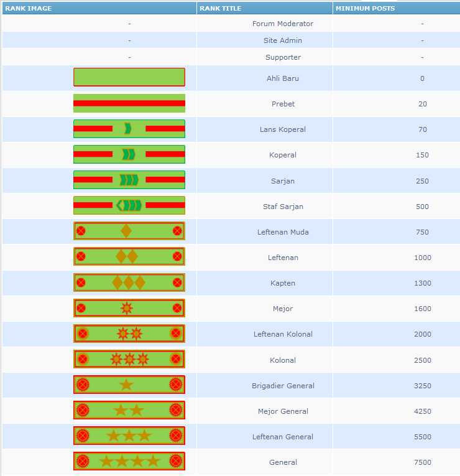Click the minimum posts value 250
Image resolution: width=460 pixels, height=476 pixels.
click(423, 181)
